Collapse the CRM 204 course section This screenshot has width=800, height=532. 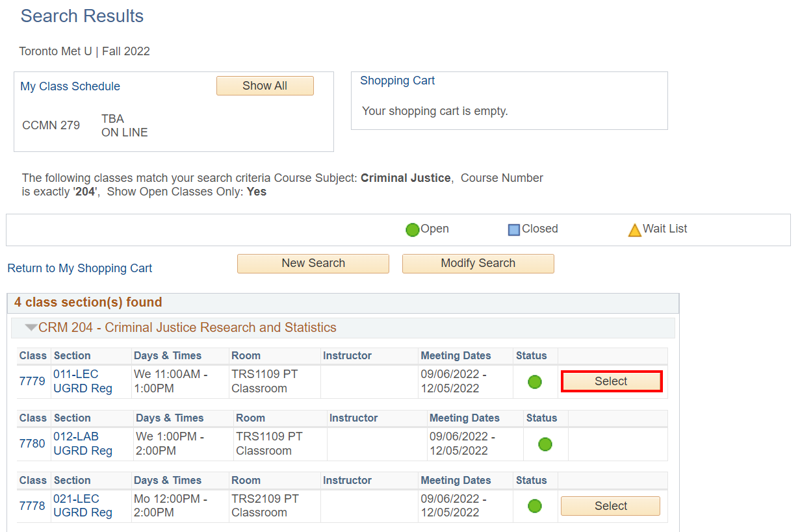click(31, 328)
